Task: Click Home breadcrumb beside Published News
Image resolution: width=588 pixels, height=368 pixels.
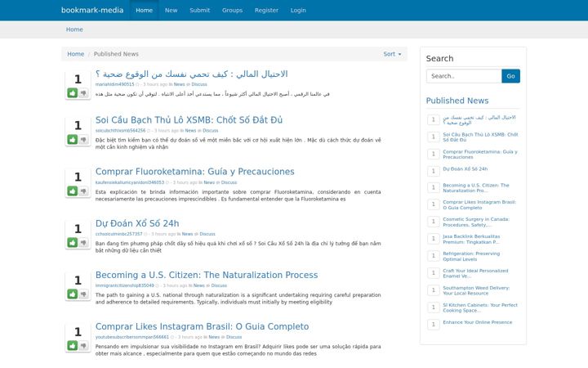Action: pos(75,54)
